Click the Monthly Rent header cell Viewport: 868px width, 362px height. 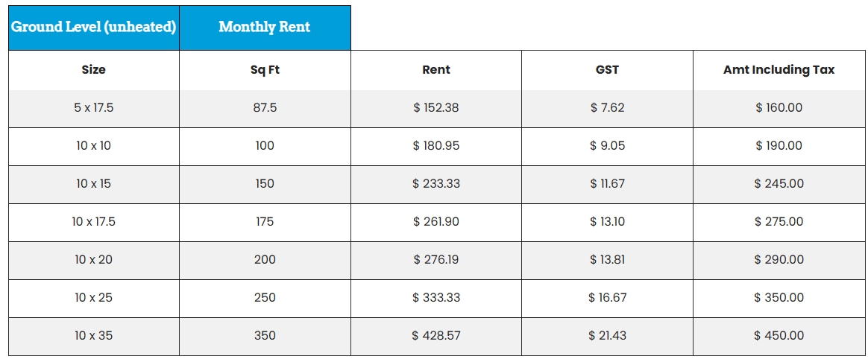click(264, 28)
